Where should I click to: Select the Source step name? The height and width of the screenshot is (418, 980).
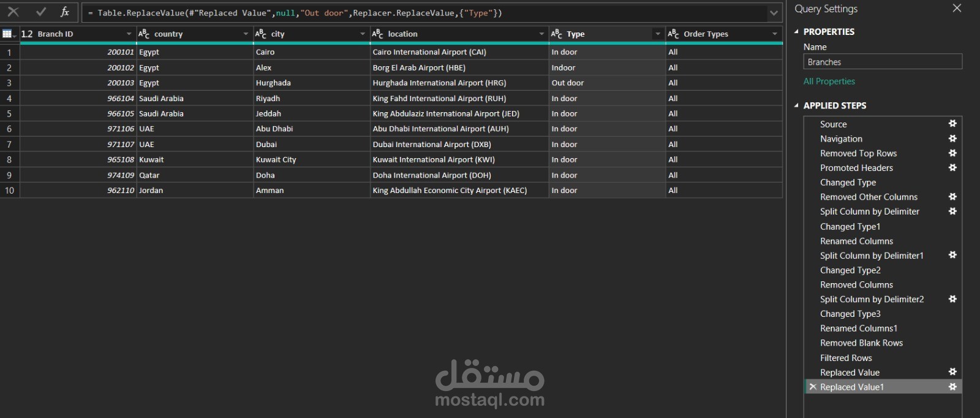833,124
